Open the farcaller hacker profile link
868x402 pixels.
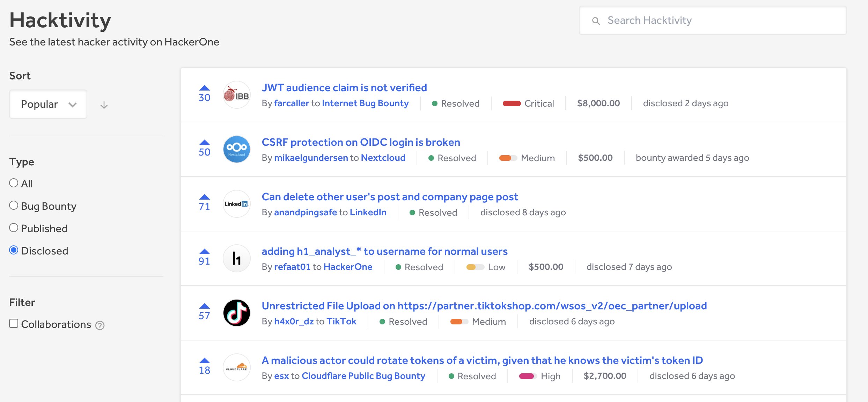pyautogui.click(x=292, y=103)
